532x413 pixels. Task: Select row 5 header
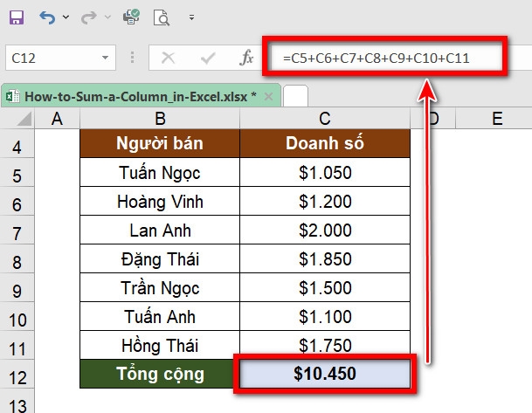(x=17, y=172)
